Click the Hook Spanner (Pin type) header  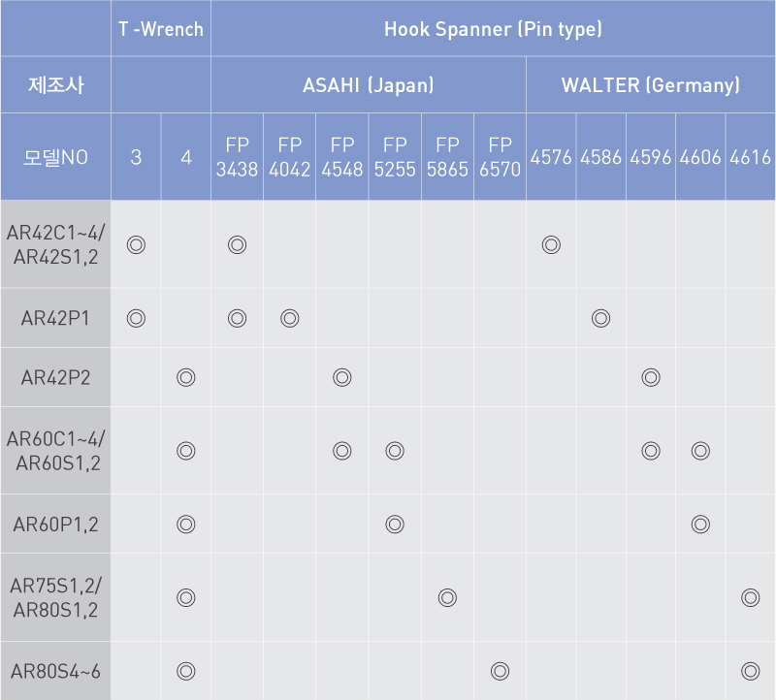[x=493, y=29]
